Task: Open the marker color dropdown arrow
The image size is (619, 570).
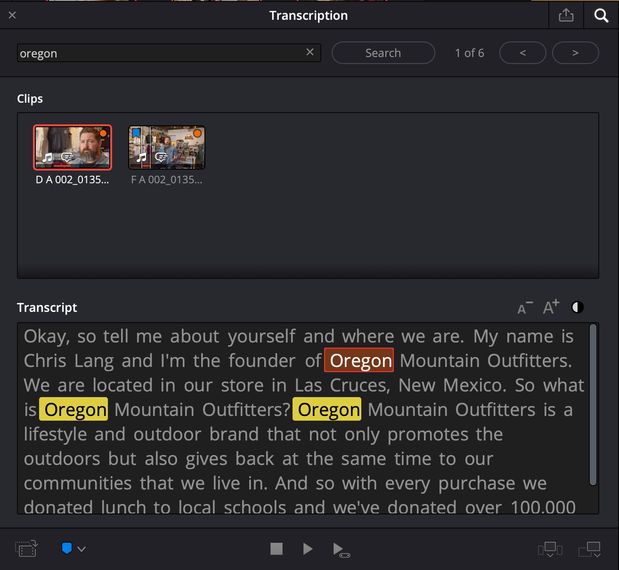Action: coord(81,549)
